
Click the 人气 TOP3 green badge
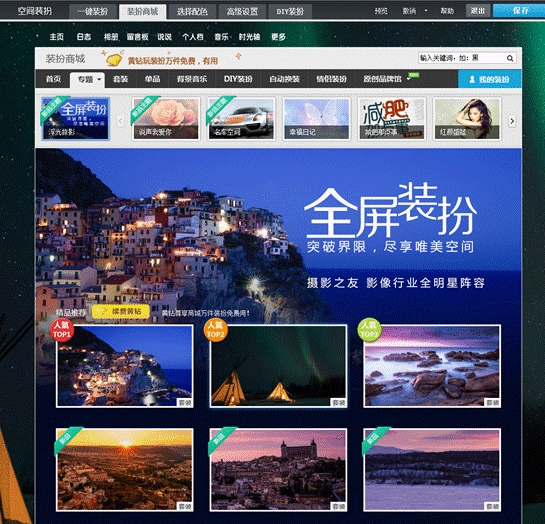click(x=369, y=330)
